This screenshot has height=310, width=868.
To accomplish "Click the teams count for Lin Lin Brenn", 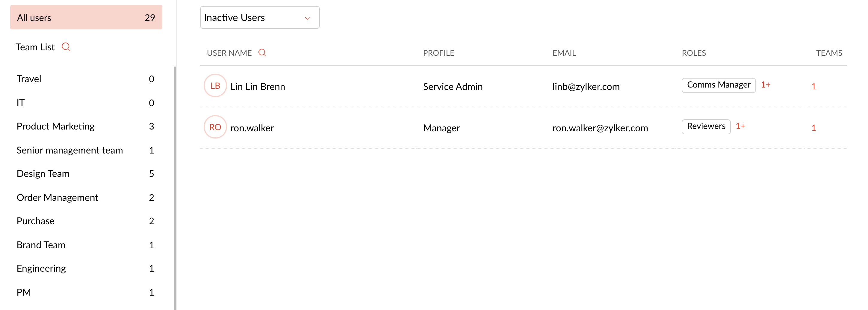I will tap(813, 87).
